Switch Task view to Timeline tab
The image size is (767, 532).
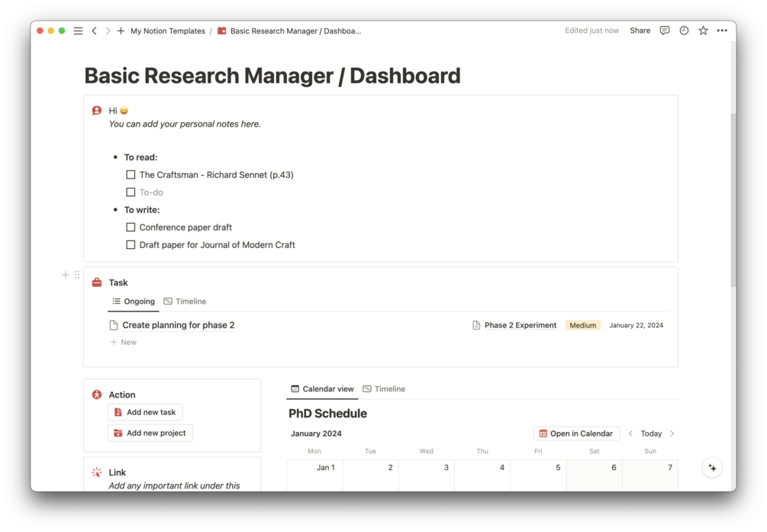click(x=185, y=301)
